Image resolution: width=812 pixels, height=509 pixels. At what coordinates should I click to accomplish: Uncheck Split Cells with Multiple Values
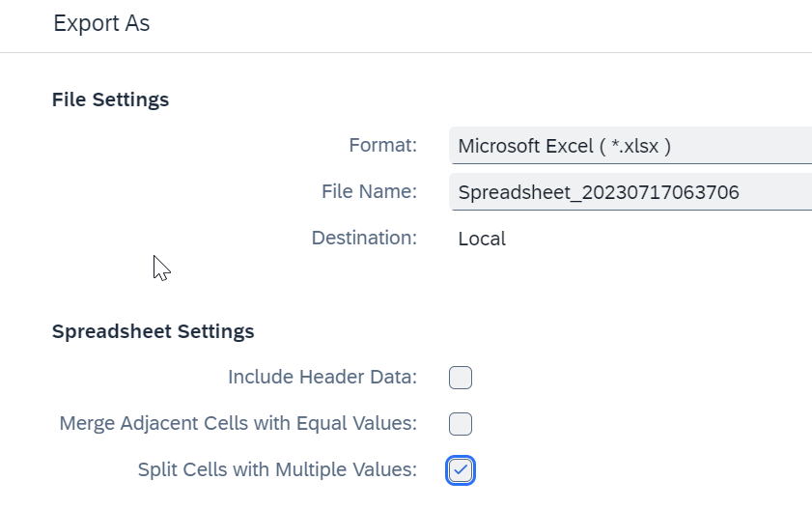coord(461,470)
